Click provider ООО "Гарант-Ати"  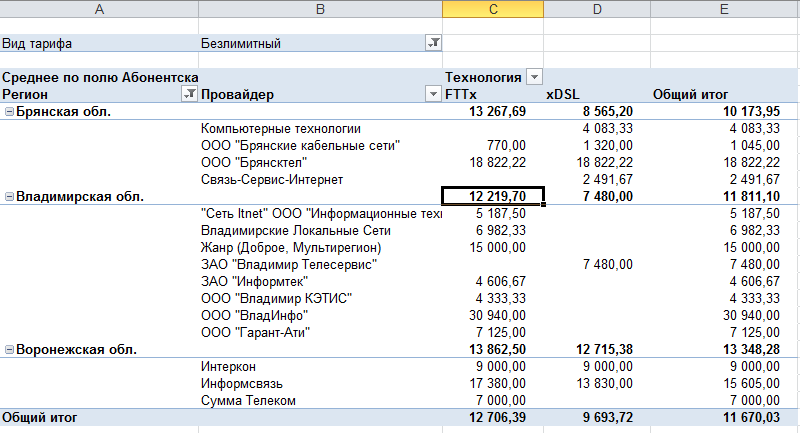[x=256, y=333]
